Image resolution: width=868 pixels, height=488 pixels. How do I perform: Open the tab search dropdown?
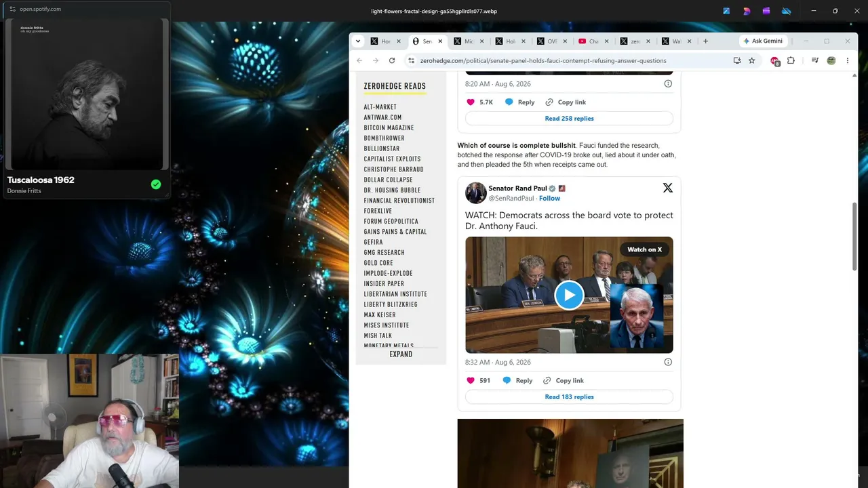pyautogui.click(x=358, y=41)
